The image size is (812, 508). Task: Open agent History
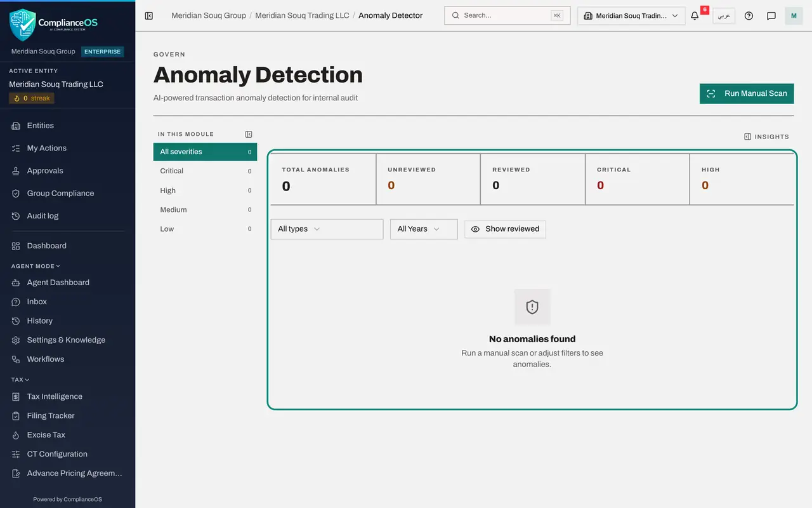click(67, 321)
